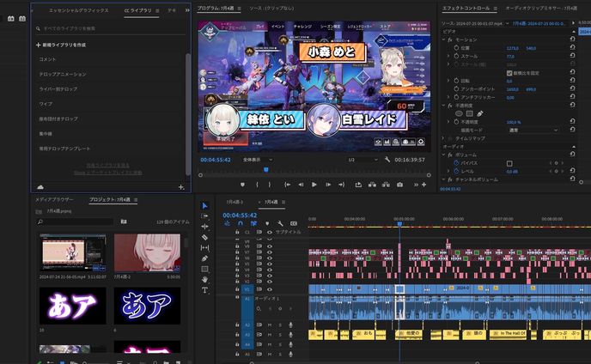Image resolution: width=591 pixels, height=364 pixels.
Task: Toggle nest sequences insert mode in the timeline
Action: coord(227,223)
